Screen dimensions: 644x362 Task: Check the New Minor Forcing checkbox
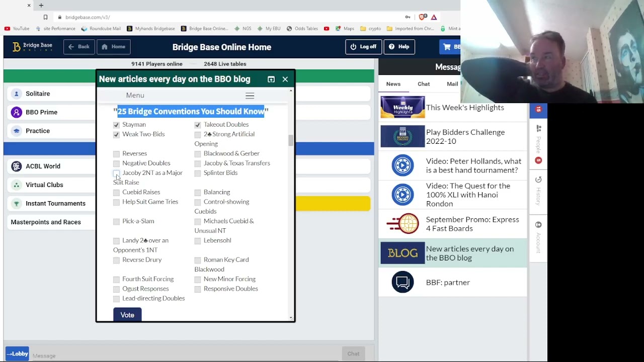[198, 280]
